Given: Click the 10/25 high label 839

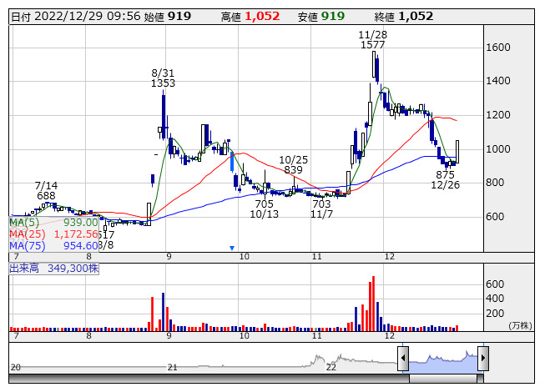Looking at the screenshot, I should [293, 170].
